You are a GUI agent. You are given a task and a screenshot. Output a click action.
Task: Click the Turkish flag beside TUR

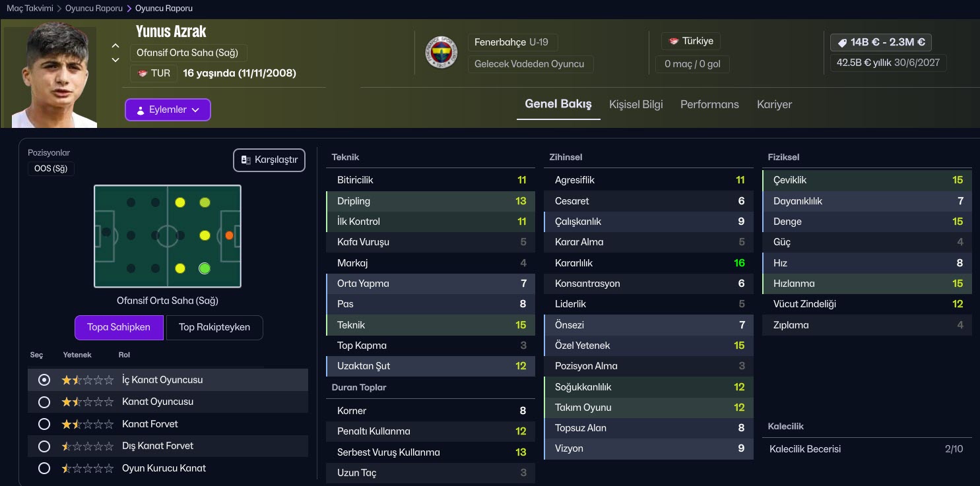(142, 73)
